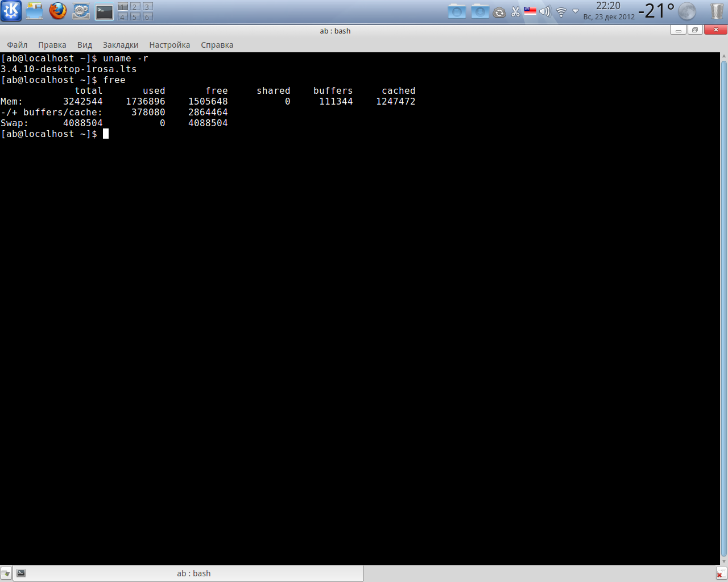Click the 'ab : bash' window title
This screenshot has width=728, height=582.
[335, 31]
